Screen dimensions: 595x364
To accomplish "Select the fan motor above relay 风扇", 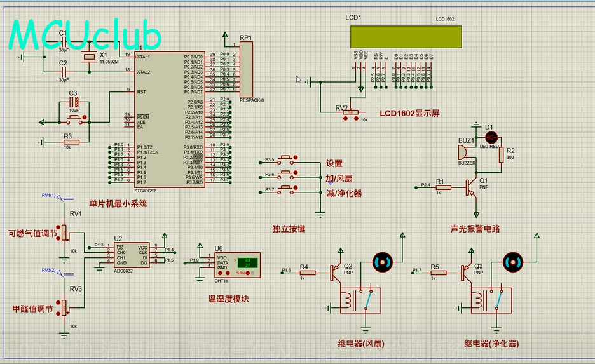I will pyautogui.click(x=382, y=262).
